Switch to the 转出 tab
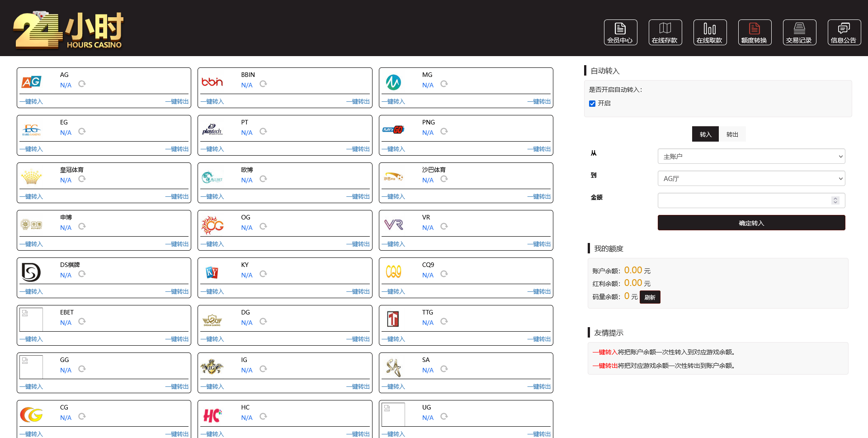The height and width of the screenshot is (438, 868). [732, 134]
